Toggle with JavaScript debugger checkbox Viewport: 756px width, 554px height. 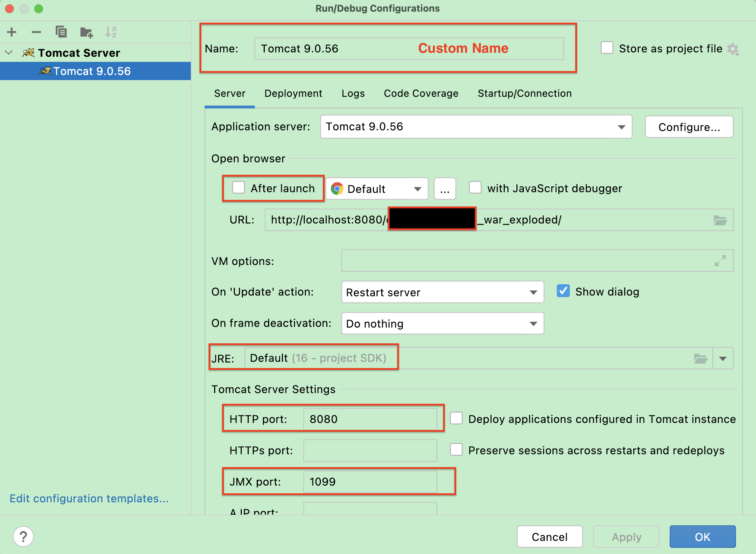click(475, 188)
